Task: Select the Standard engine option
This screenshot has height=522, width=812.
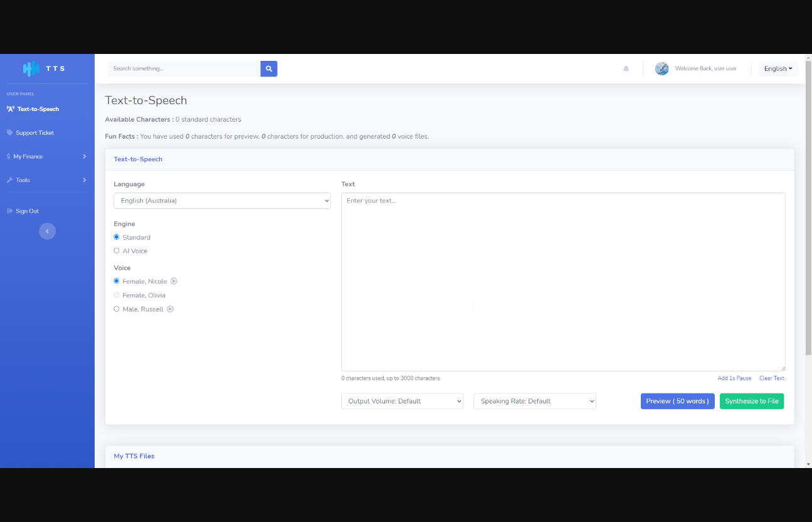Action: (x=117, y=238)
